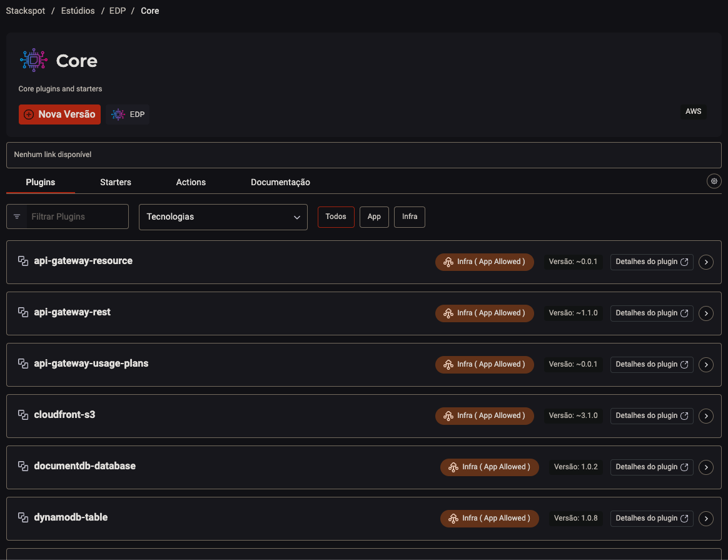Click the AWS tag
728x560 pixels.
tap(693, 111)
